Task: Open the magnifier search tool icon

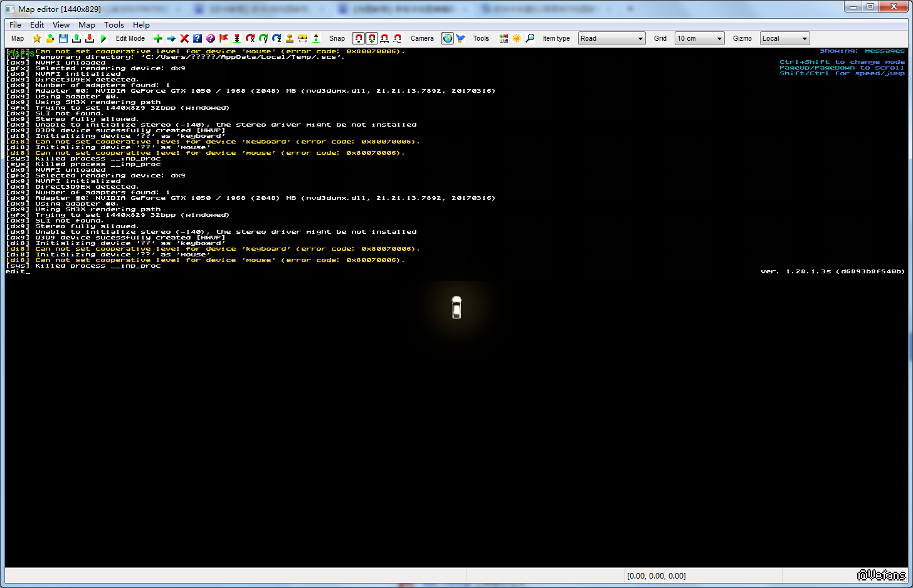Action: (530, 38)
